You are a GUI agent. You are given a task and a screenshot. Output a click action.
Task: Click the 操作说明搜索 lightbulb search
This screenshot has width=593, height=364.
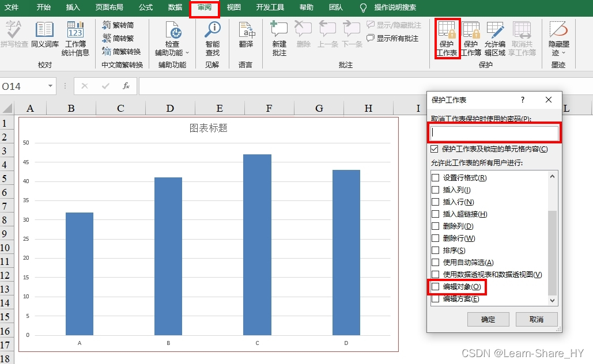pos(363,7)
